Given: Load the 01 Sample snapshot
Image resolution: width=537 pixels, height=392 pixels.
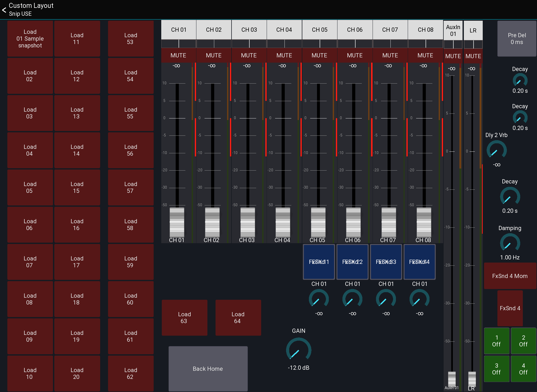Looking at the screenshot, I should 30,39.
